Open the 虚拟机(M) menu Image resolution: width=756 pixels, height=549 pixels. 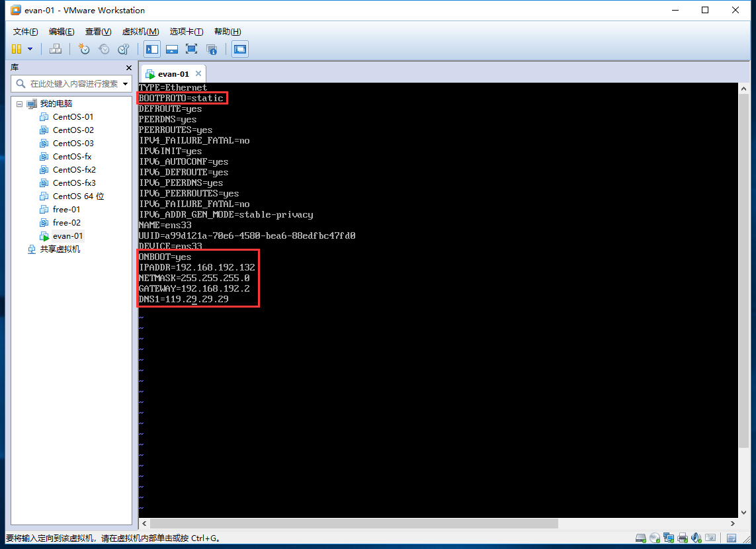point(140,32)
